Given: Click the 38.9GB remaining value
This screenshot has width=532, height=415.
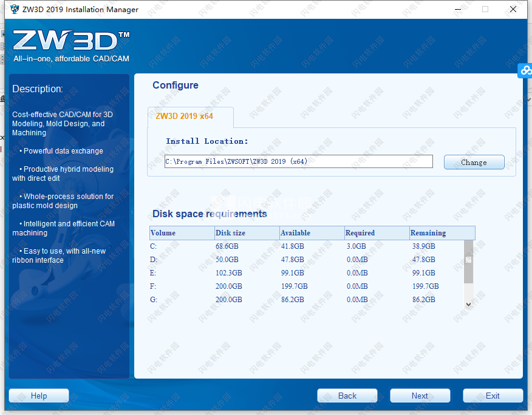Looking at the screenshot, I should click(x=424, y=246).
